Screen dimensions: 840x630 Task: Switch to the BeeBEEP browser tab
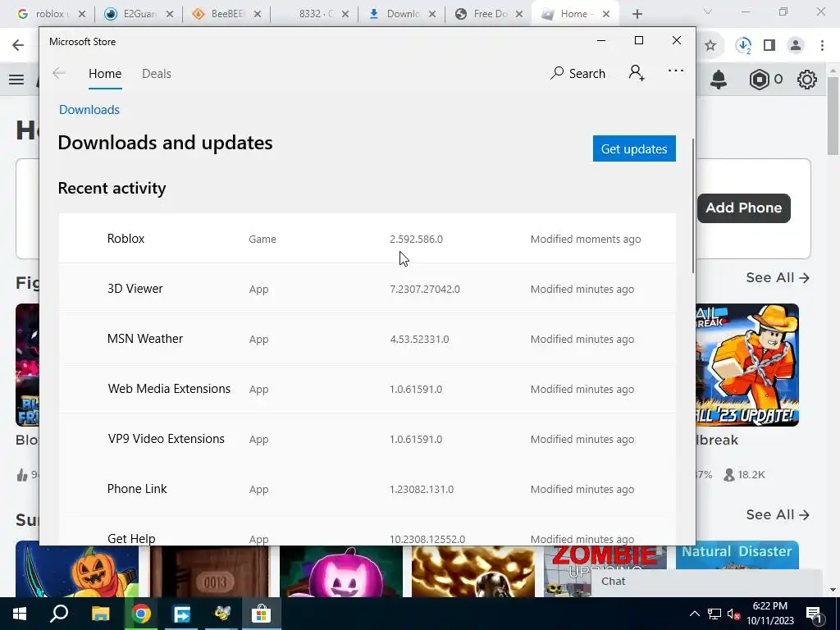[227, 14]
